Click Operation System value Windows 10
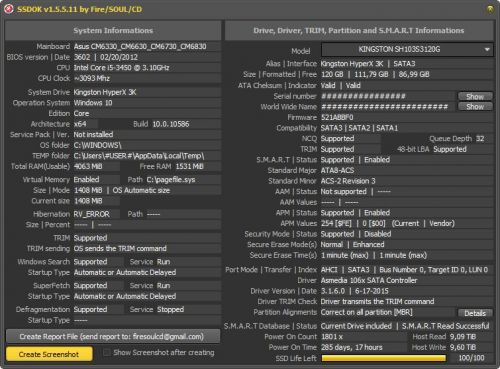Viewport: 500px width, 369px height. coord(93,103)
